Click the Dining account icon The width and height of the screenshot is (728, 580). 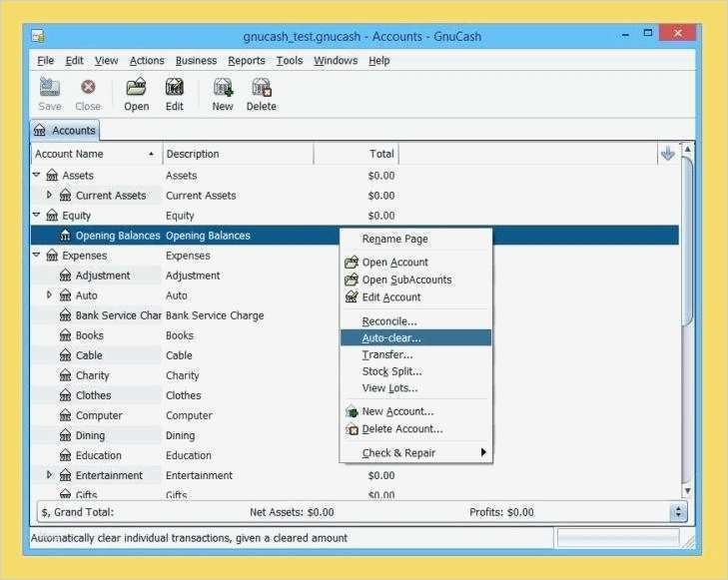pyautogui.click(x=66, y=435)
